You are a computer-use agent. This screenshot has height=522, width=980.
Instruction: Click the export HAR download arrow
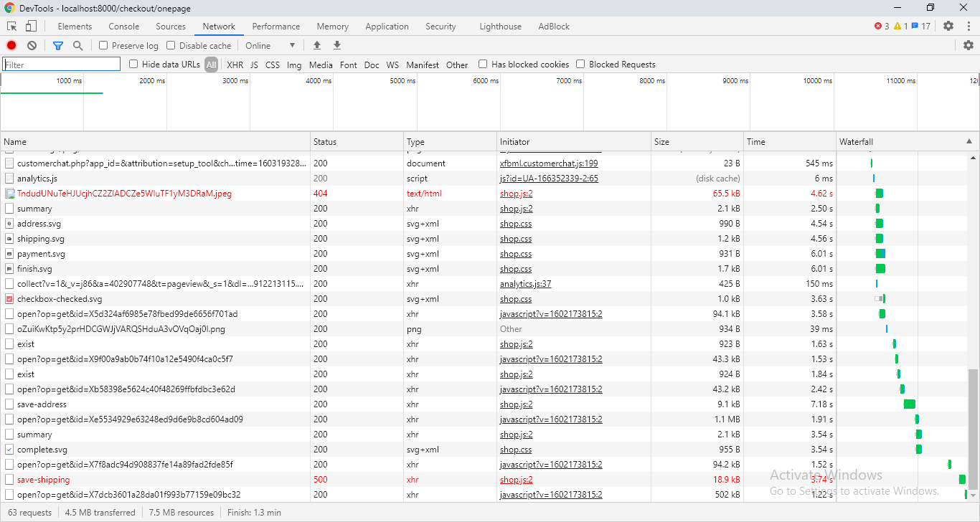(337, 45)
